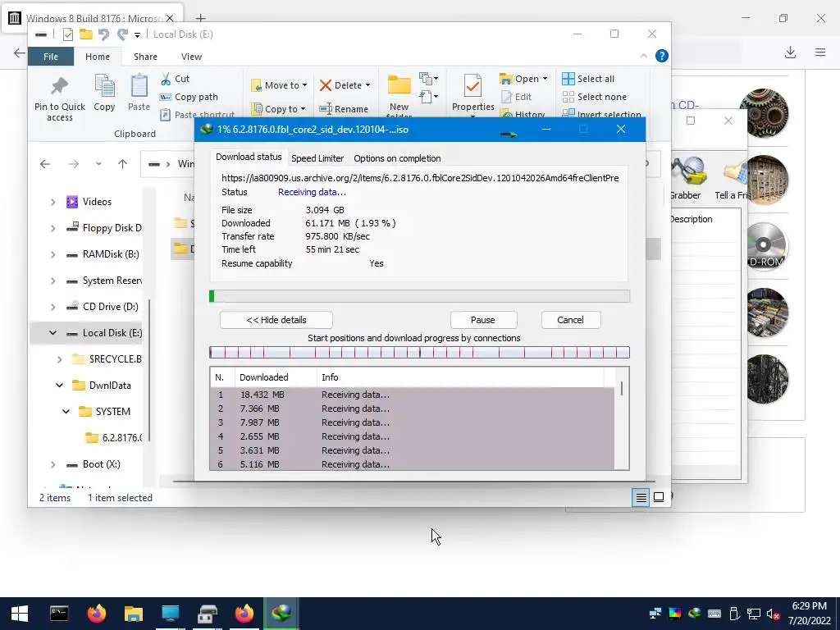
Task: Open the Properties ribbon icon
Action: coord(472,86)
